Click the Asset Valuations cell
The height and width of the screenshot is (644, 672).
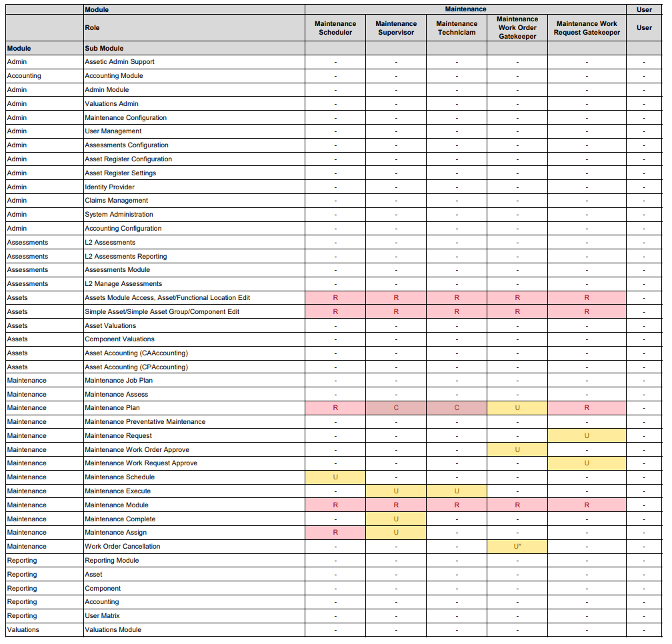pyautogui.click(x=194, y=325)
